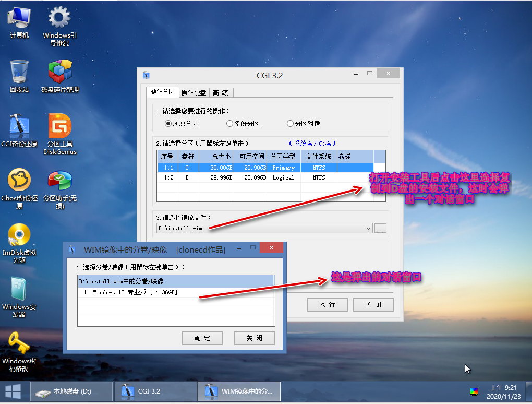Open the Ghost备份还原 desktop icon

[x=19, y=181]
